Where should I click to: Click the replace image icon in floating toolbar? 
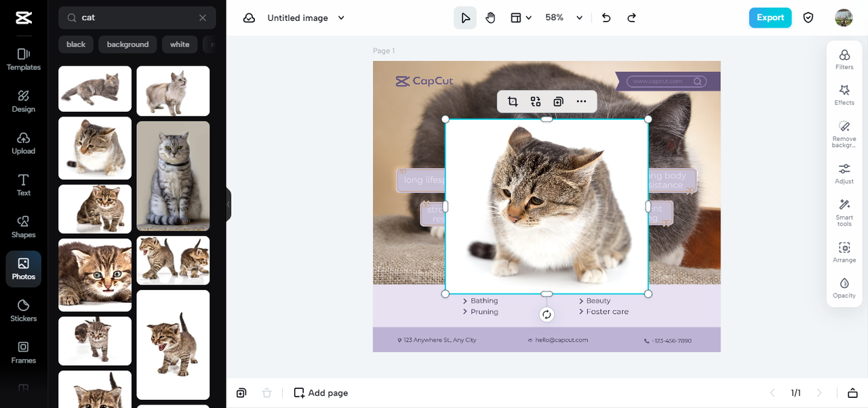click(536, 102)
